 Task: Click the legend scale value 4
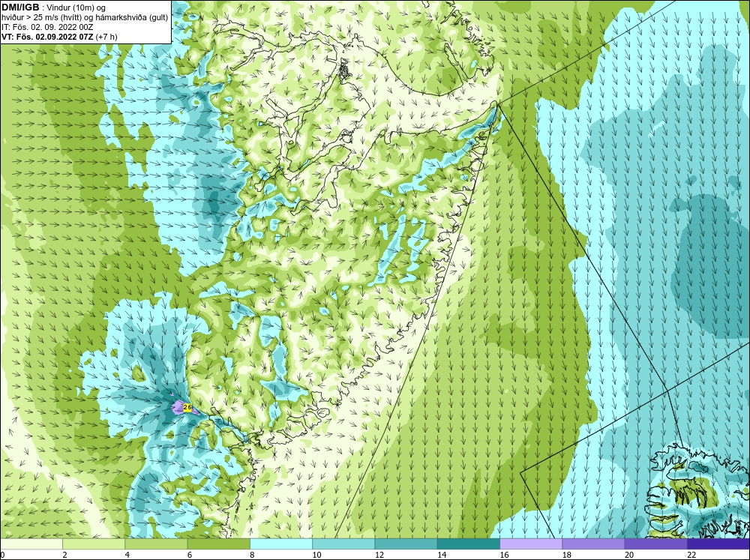click(x=127, y=555)
